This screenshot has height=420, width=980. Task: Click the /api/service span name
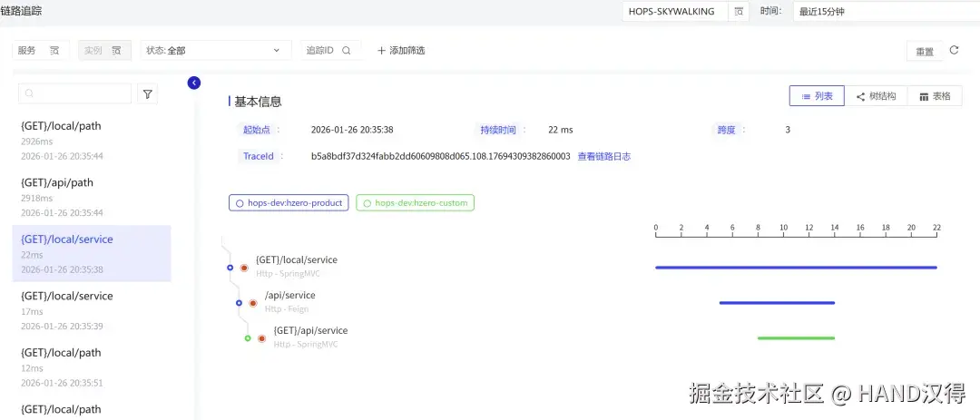(290, 295)
